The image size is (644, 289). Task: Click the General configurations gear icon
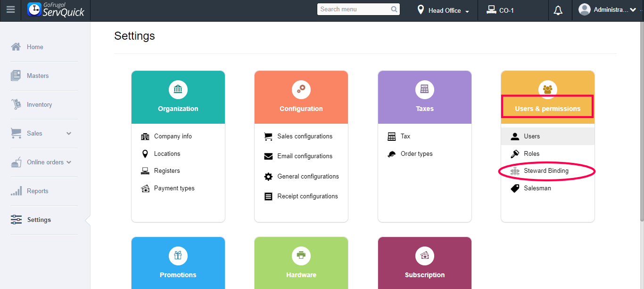pos(268,177)
